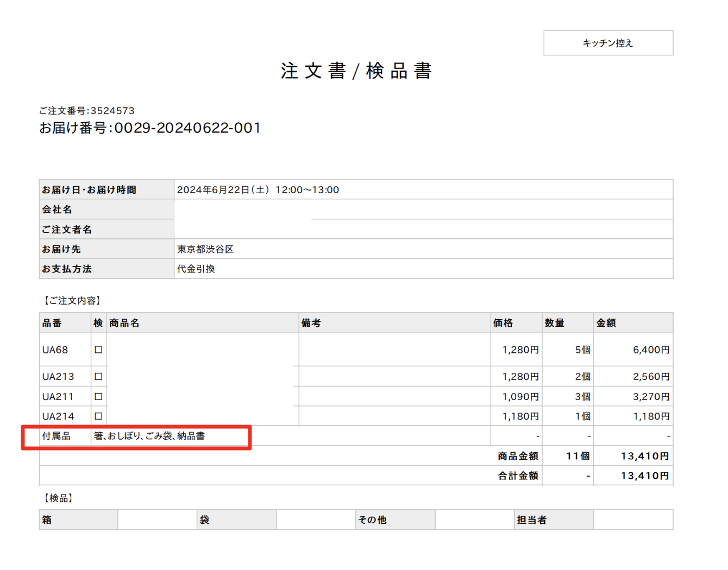Click the empty field next to その他
This screenshot has width=728, height=570.
[475, 520]
